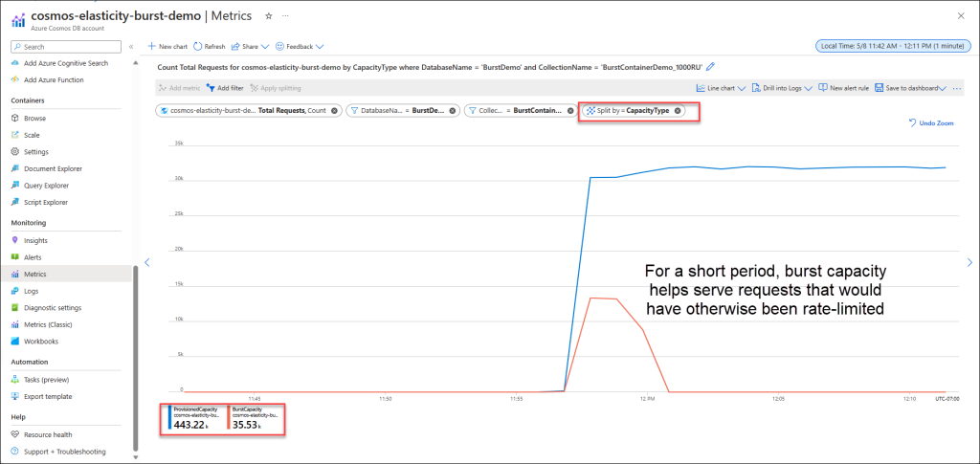Click the ProvisionedCapacity legend entry
This screenshot has width=980, height=464.
195,419
